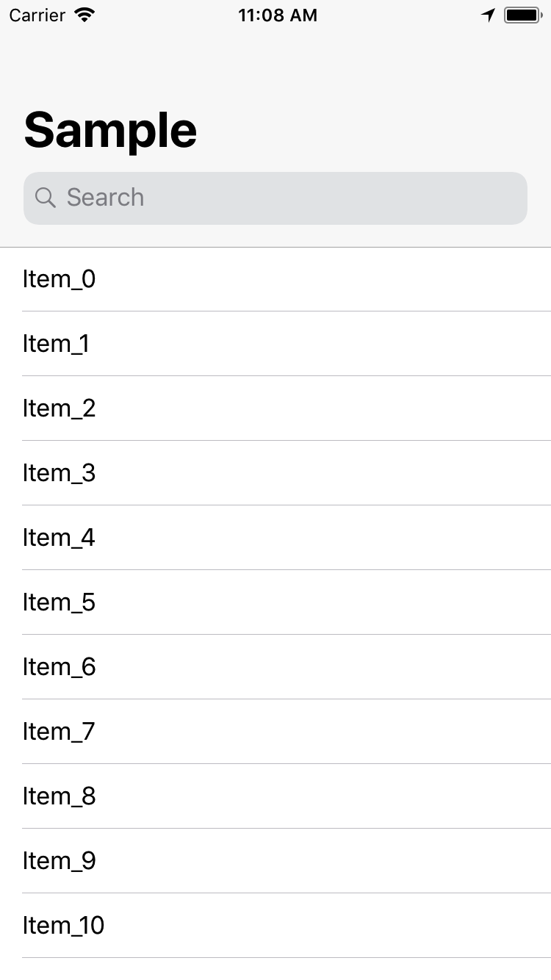Open the Item_9 row

[x=275, y=861]
